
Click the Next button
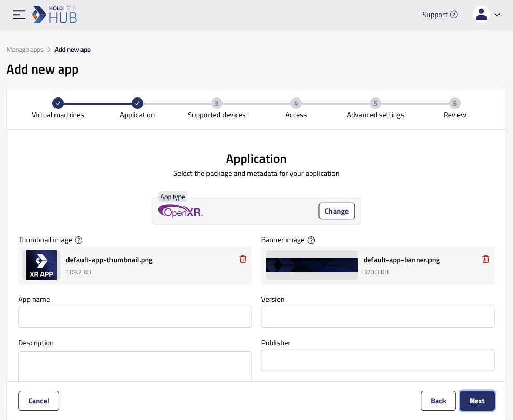click(477, 401)
